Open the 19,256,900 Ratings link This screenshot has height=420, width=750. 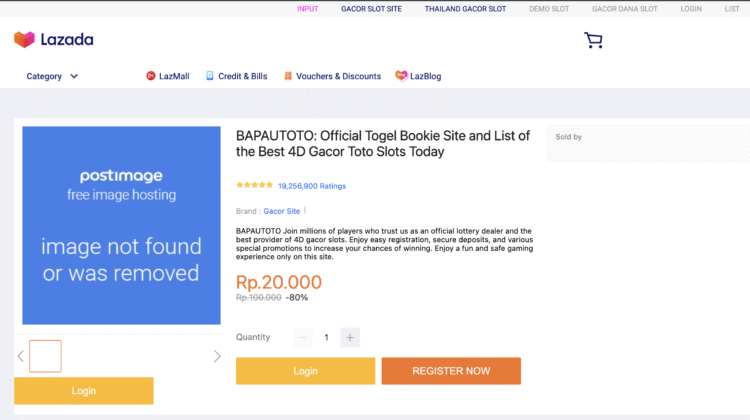coord(312,186)
